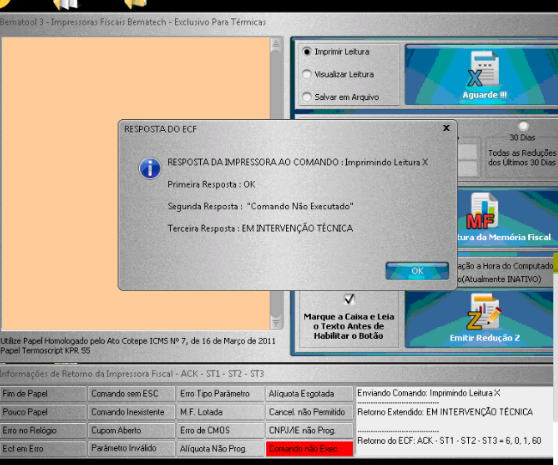Click the MF Memória Fiscal icon
This screenshot has width=558, height=465.
pyautogui.click(x=481, y=212)
